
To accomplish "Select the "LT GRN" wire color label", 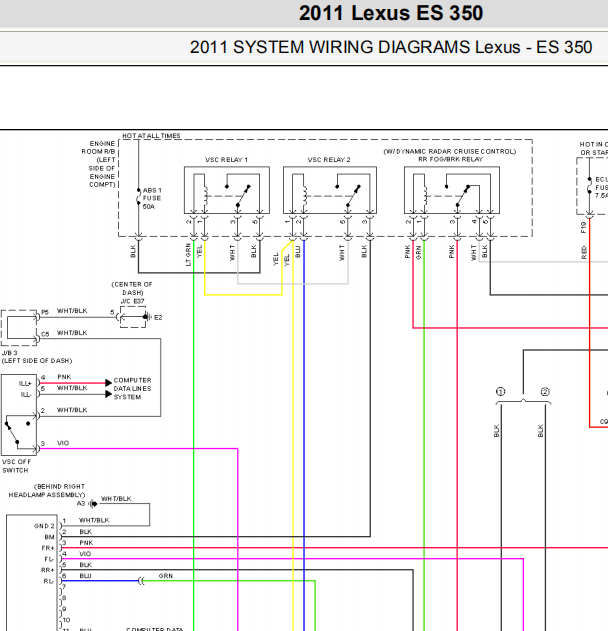I will coord(188,254).
